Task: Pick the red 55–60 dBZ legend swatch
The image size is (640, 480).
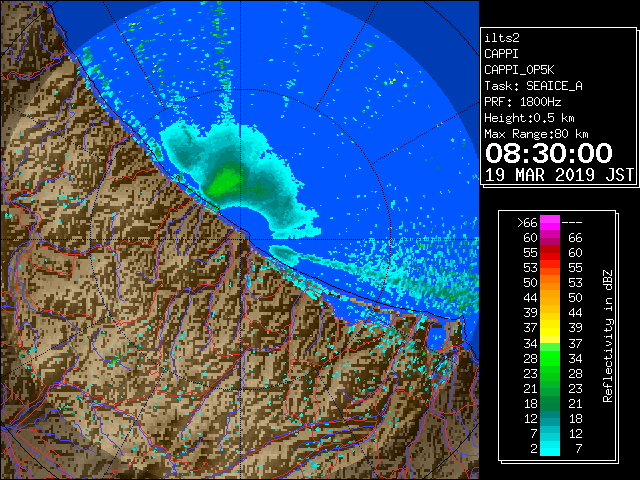Action: (550, 253)
